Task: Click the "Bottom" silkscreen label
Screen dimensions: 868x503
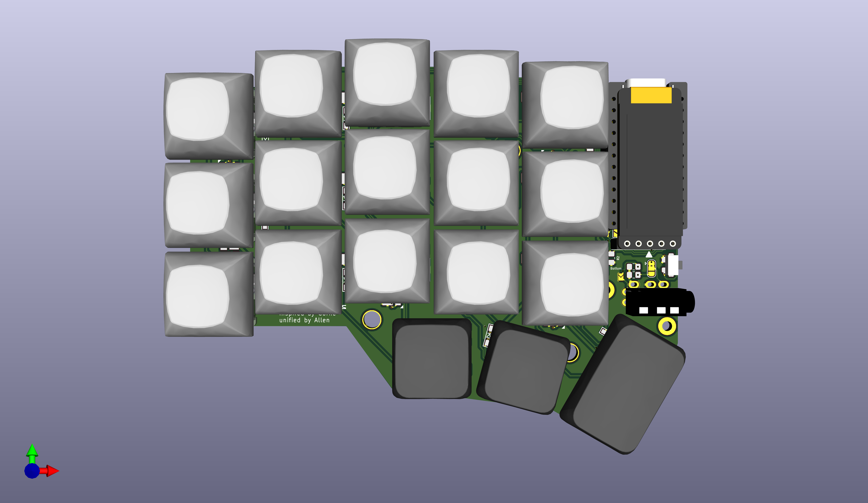Action: click(x=616, y=268)
